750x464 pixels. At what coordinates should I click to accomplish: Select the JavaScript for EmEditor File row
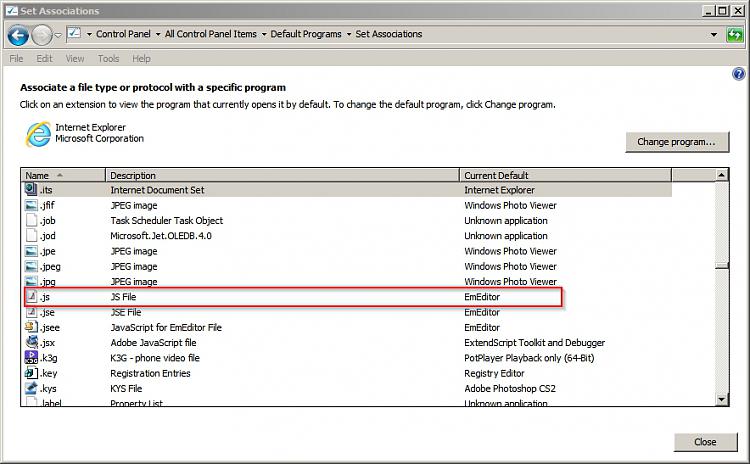coord(347,327)
